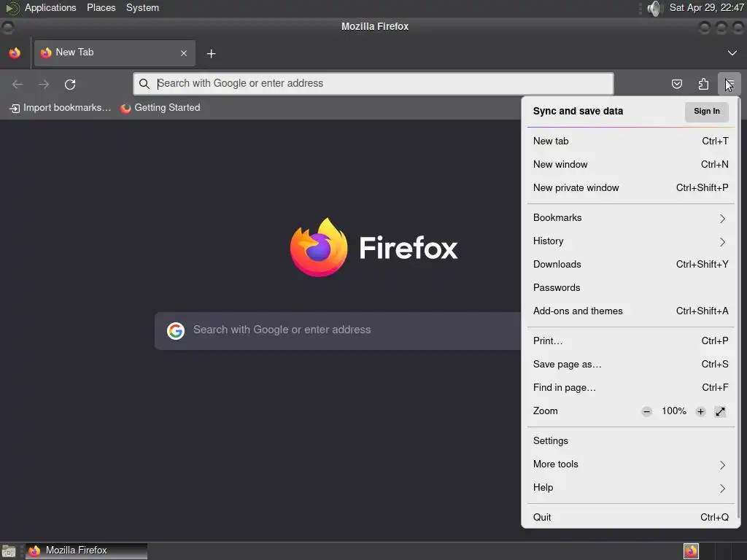Click the Forward navigation arrow
The width and height of the screenshot is (747, 560).
44,85
